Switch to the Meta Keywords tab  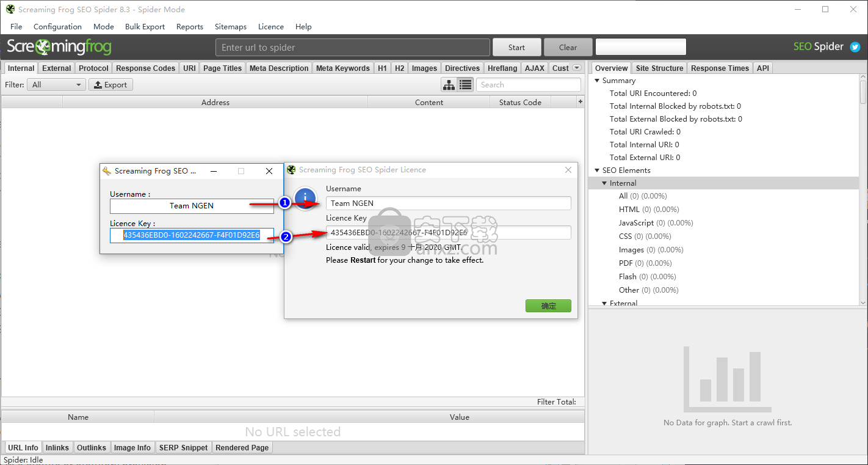tap(342, 68)
